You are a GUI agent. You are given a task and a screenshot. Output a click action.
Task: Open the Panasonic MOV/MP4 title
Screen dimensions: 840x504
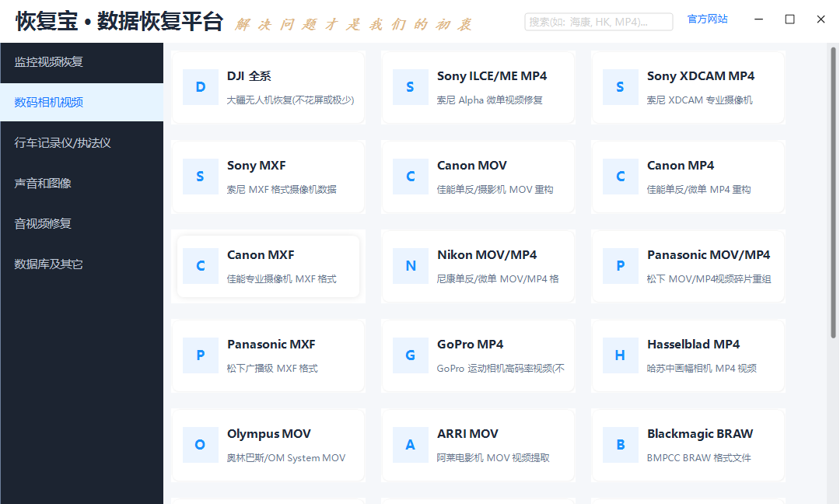(709, 255)
